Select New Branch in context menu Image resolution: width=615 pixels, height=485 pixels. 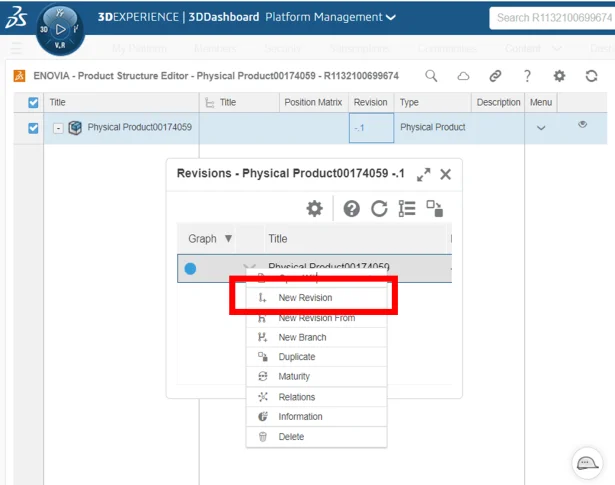[302, 337]
